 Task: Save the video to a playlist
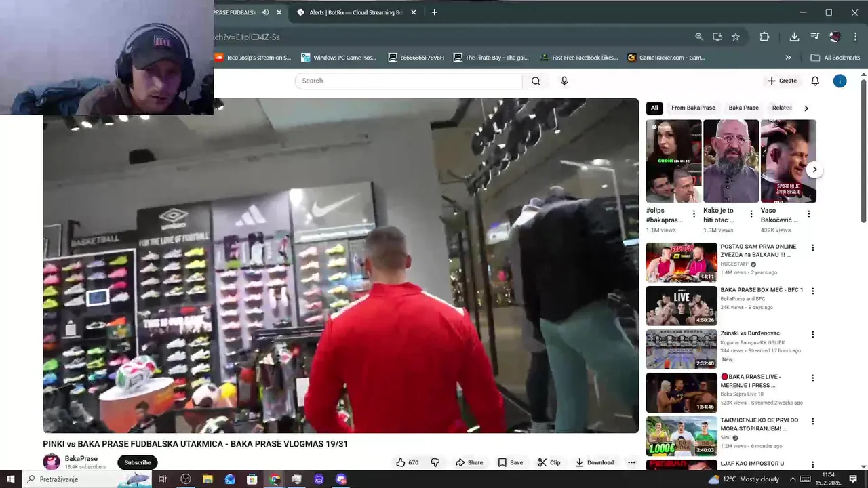click(x=511, y=462)
